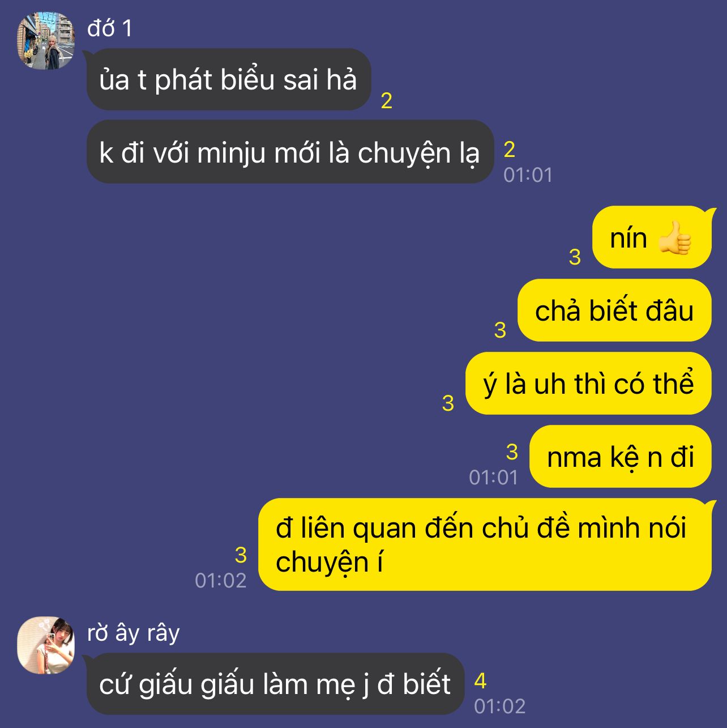Screen dimensions: 727x728
Task: Tap the sender name rờ ây rây
Action: tap(134, 633)
